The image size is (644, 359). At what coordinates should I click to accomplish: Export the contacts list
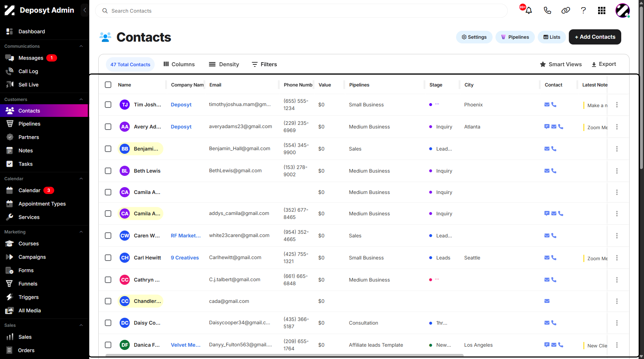tap(604, 64)
